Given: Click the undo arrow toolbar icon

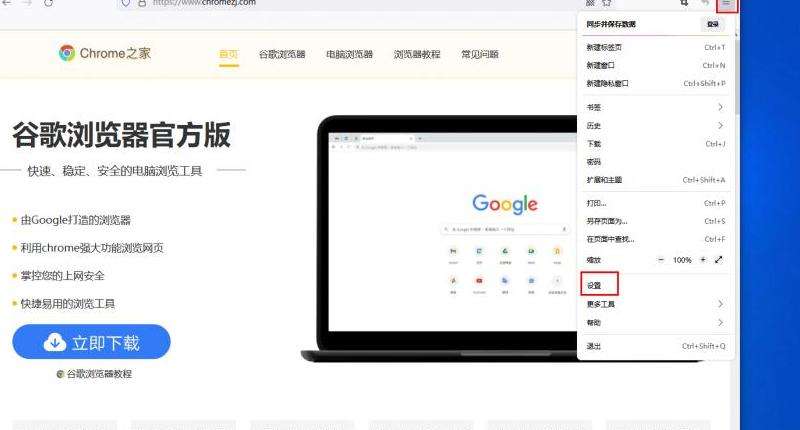Looking at the screenshot, I should pos(705,3).
